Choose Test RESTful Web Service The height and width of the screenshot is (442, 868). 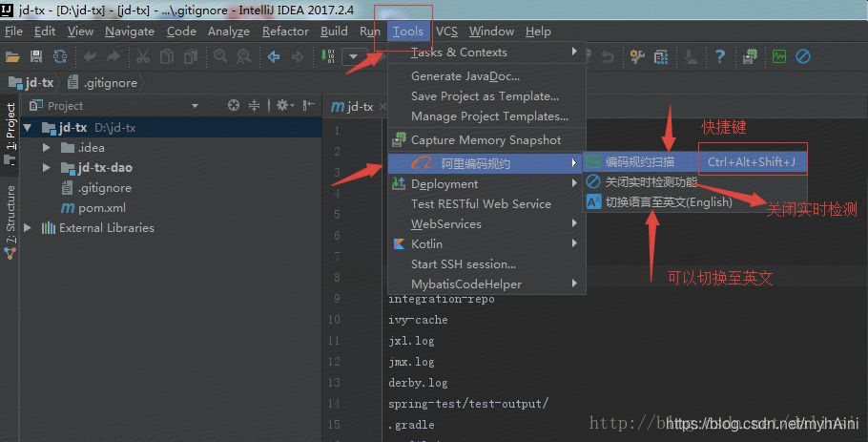[486, 204]
